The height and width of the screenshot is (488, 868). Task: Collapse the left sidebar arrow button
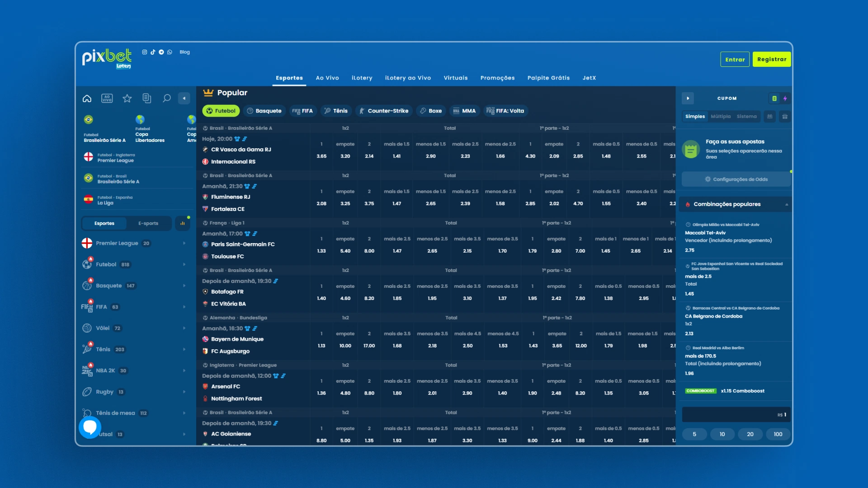[184, 98]
